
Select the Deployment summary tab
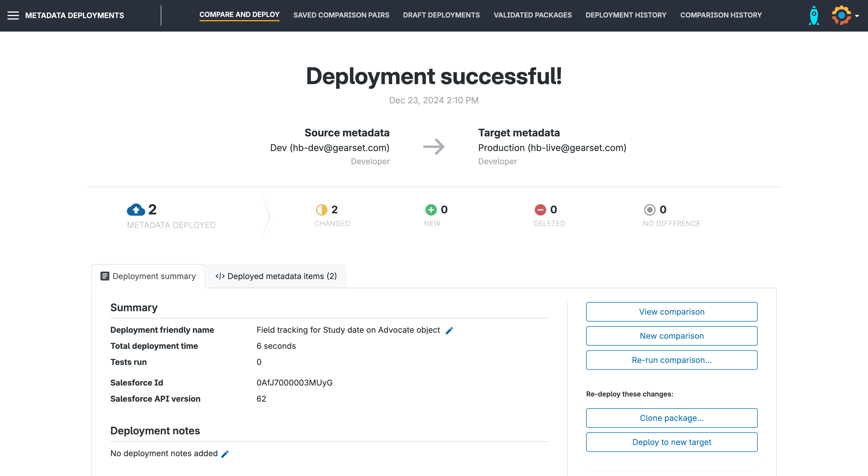[x=148, y=276]
